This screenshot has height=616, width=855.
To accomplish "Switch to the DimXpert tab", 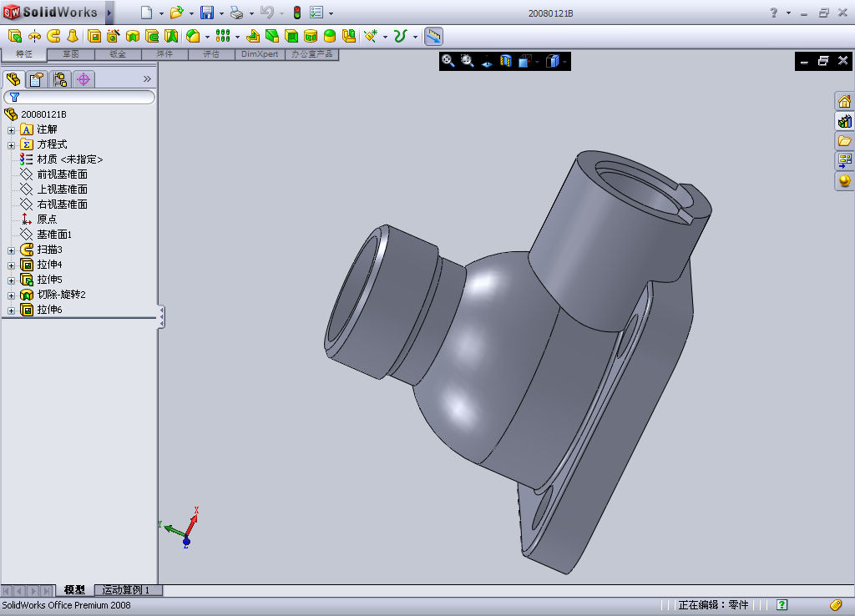I will [260, 54].
